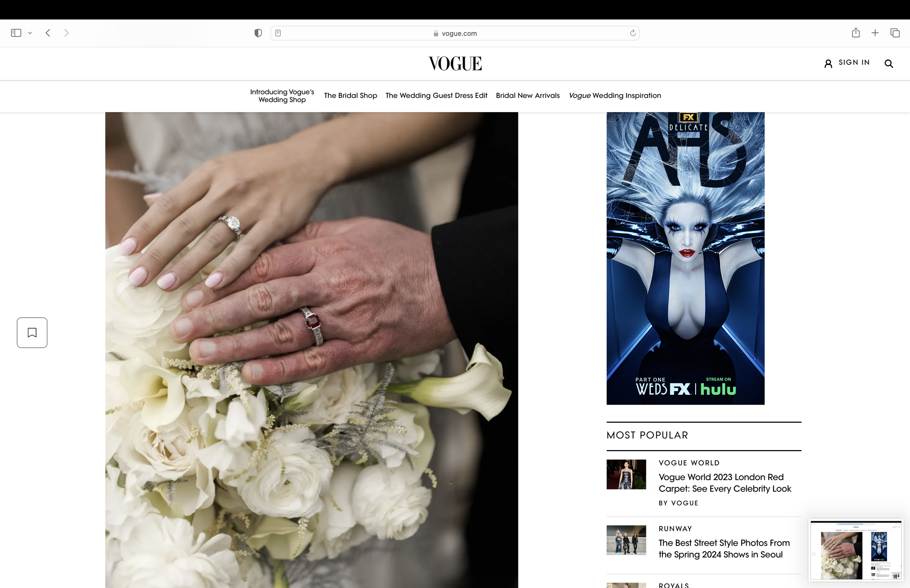Reload the page with the refresh icon
910x588 pixels.
(x=632, y=33)
